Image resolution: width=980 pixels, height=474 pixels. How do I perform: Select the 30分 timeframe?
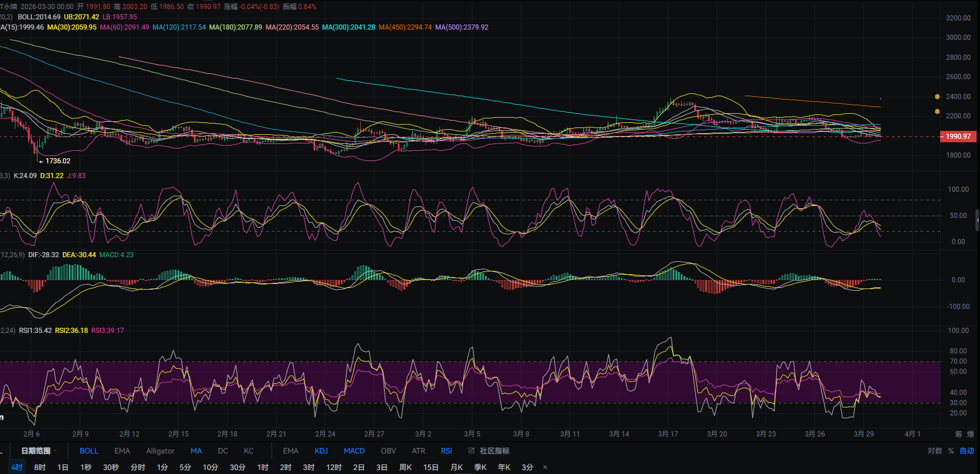[237, 467]
